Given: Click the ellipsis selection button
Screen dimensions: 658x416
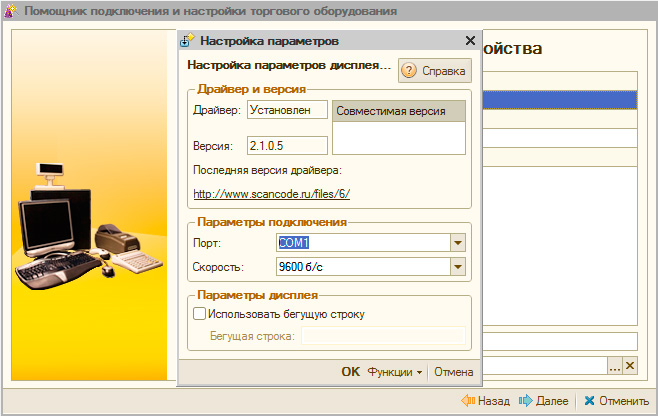Looking at the screenshot, I should click(615, 366).
